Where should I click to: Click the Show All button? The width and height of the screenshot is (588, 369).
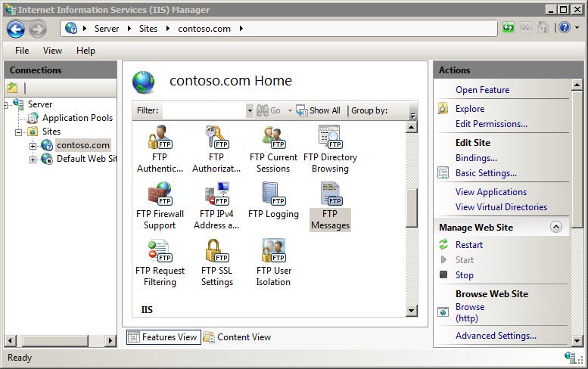pyautogui.click(x=319, y=110)
